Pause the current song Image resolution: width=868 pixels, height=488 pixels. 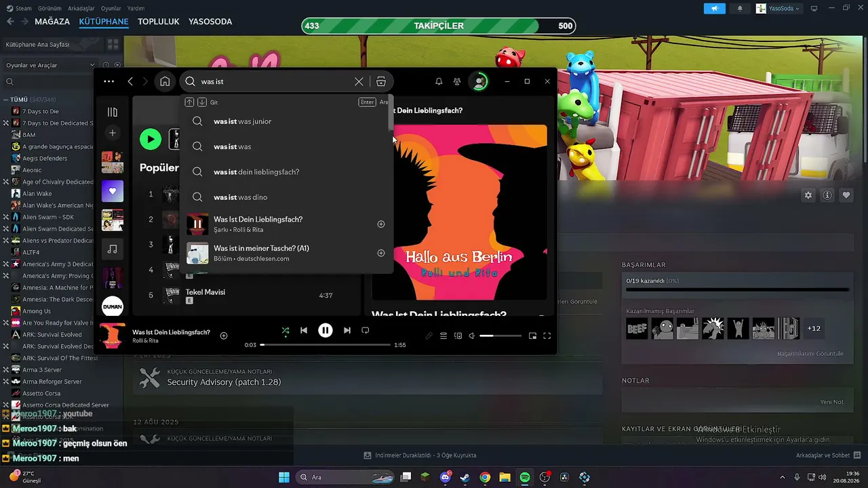coord(325,331)
